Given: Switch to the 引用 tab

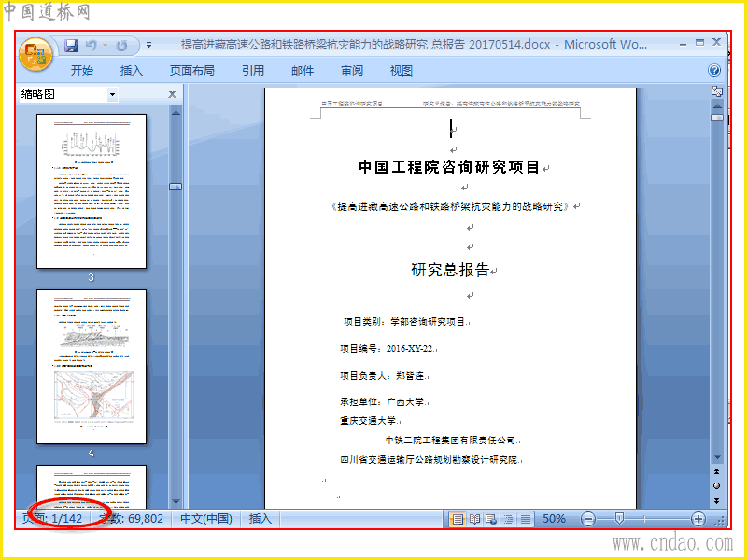Looking at the screenshot, I should pyautogui.click(x=252, y=71).
